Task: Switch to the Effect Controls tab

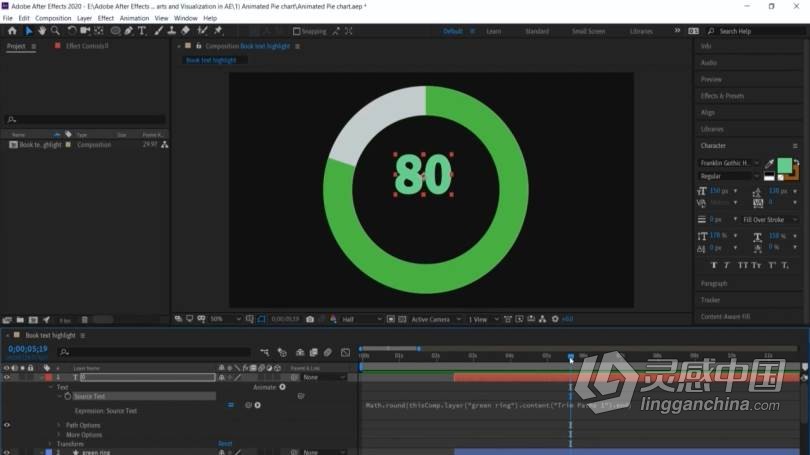Action: click(87, 46)
